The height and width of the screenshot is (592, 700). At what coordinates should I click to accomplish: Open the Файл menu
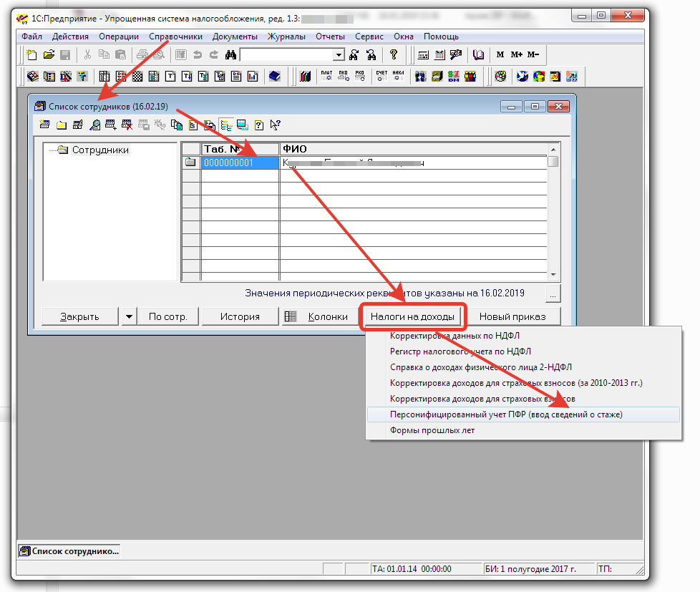(x=31, y=37)
